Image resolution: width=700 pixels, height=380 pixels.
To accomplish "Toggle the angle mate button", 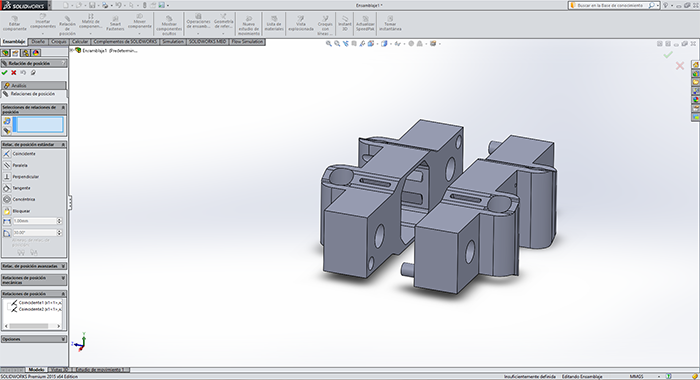I will pyautogui.click(x=7, y=233).
